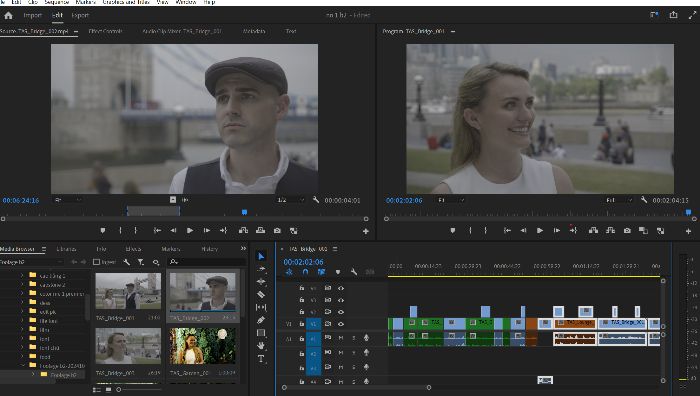
Task: Click Source monitor timecode 00:06:24:16
Action: (21, 200)
